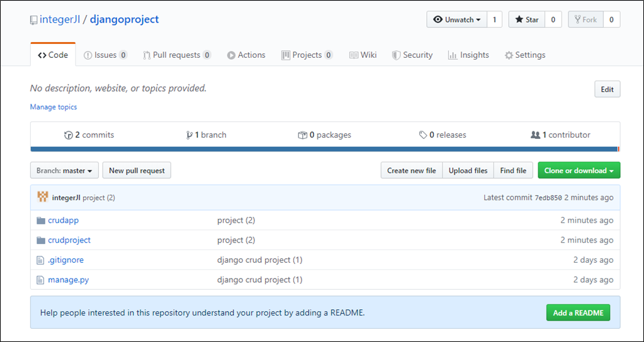Click the description text No description, website
The width and height of the screenshot is (644, 342).
[118, 88]
